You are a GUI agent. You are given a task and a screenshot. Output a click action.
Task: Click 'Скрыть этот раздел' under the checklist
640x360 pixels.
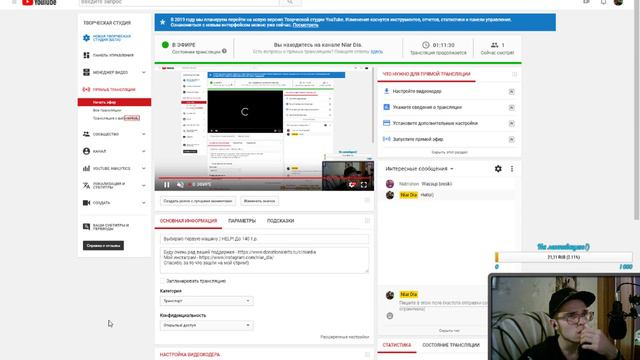point(449,152)
